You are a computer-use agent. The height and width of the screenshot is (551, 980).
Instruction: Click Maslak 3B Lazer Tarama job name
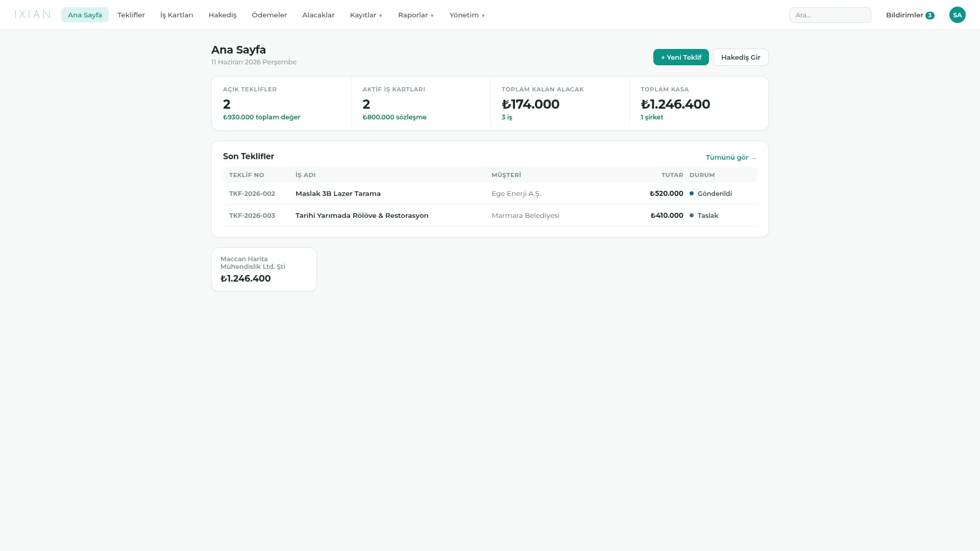338,193
